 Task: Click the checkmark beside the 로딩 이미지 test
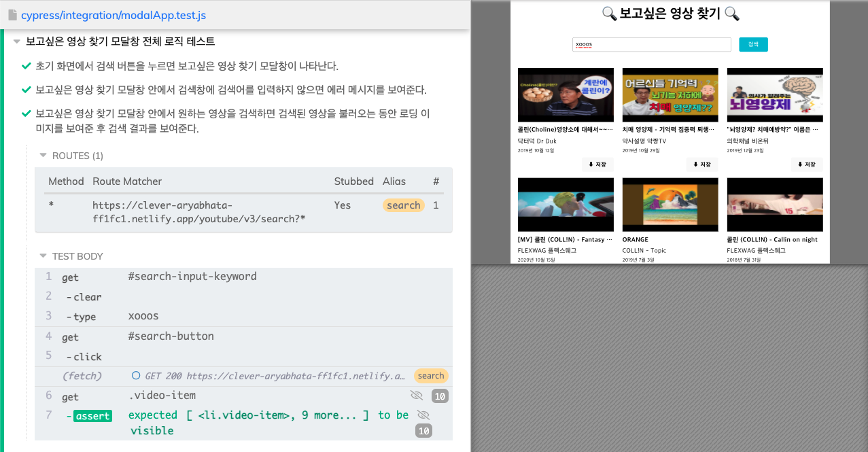(x=27, y=114)
